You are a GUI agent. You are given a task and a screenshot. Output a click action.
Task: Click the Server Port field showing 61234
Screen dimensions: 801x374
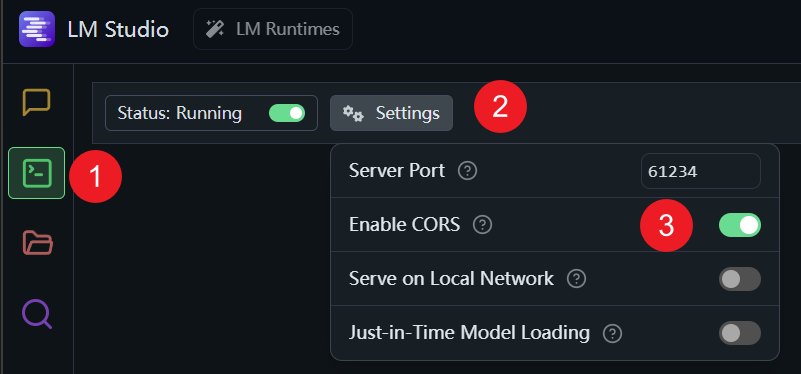pyautogui.click(x=700, y=171)
